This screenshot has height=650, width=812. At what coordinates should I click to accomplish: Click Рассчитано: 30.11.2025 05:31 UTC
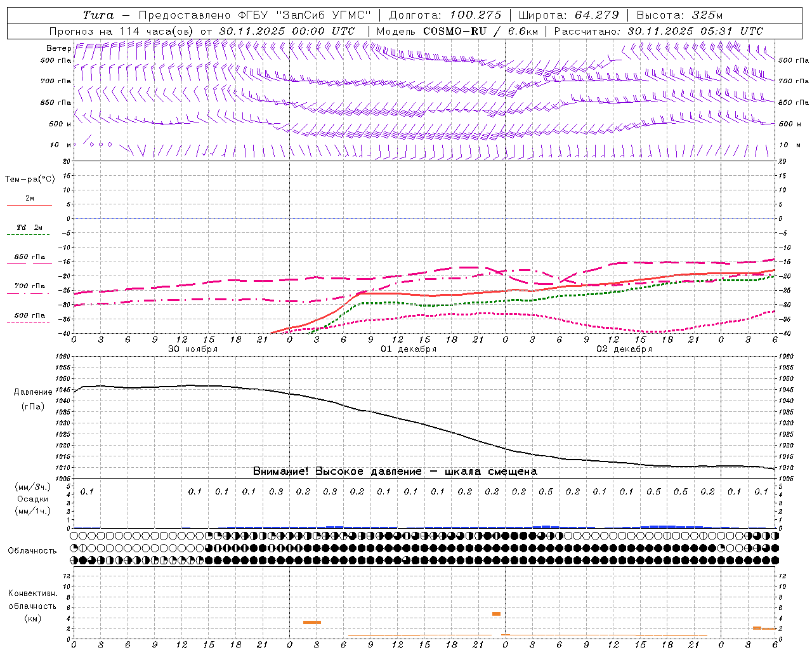click(658, 31)
